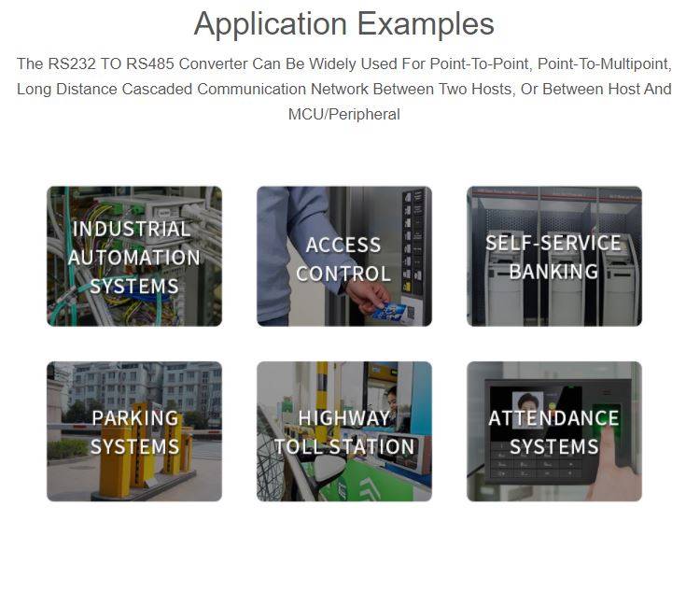Screen dimensions: 700x591
Task: Click the Application Examples heading
Action: coord(344,23)
